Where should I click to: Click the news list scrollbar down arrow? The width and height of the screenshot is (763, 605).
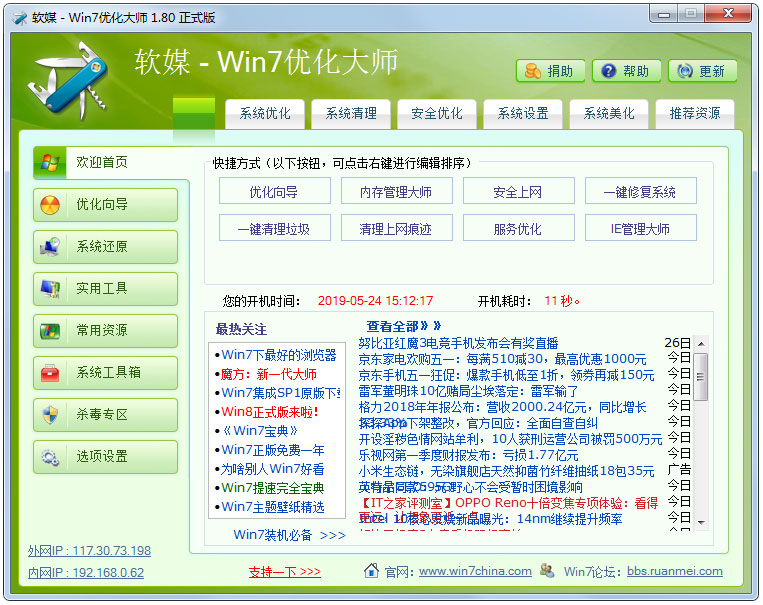click(x=701, y=521)
